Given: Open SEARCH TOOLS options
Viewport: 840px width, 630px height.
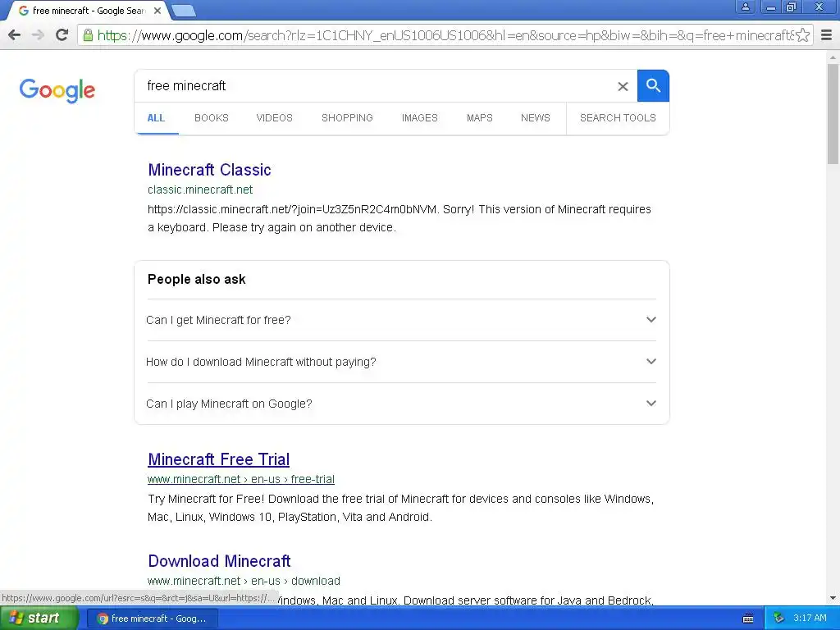Looking at the screenshot, I should coord(618,118).
